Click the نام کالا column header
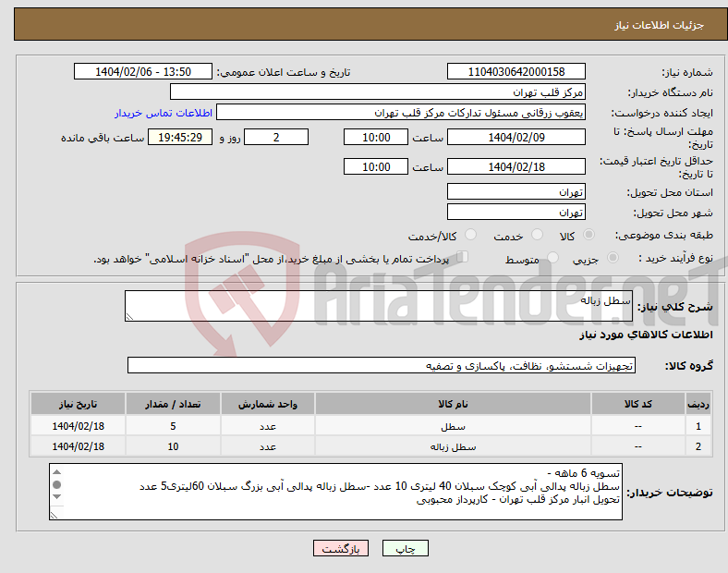The image size is (728, 573). click(x=453, y=404)
